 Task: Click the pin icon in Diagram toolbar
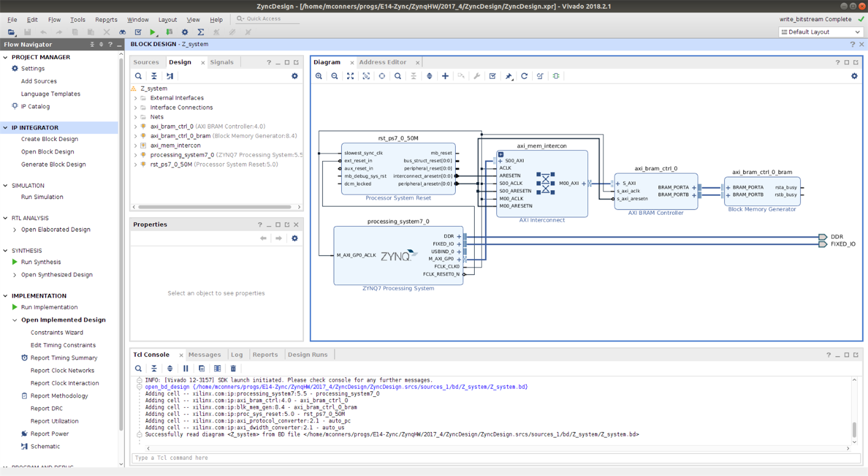[x=508, y=76]
